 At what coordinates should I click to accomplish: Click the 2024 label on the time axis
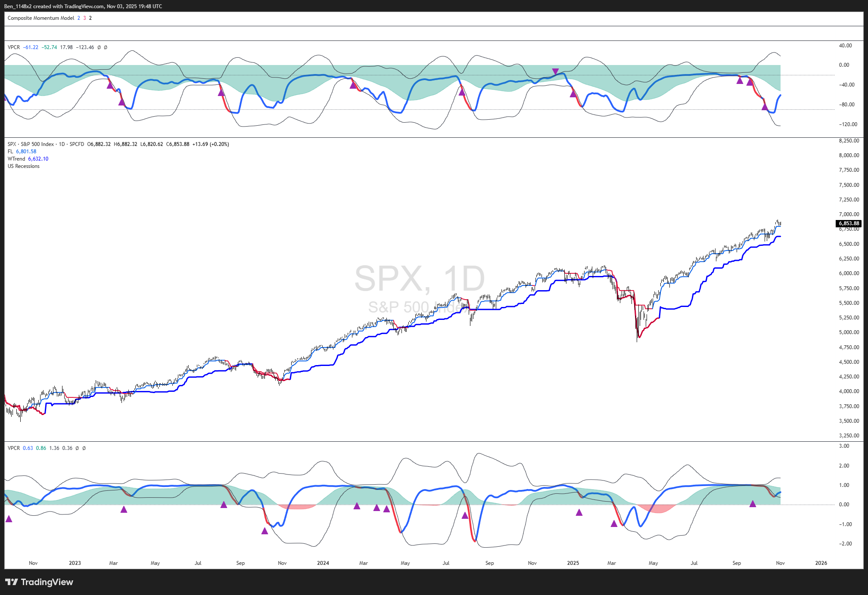click(x=323, y=563)
